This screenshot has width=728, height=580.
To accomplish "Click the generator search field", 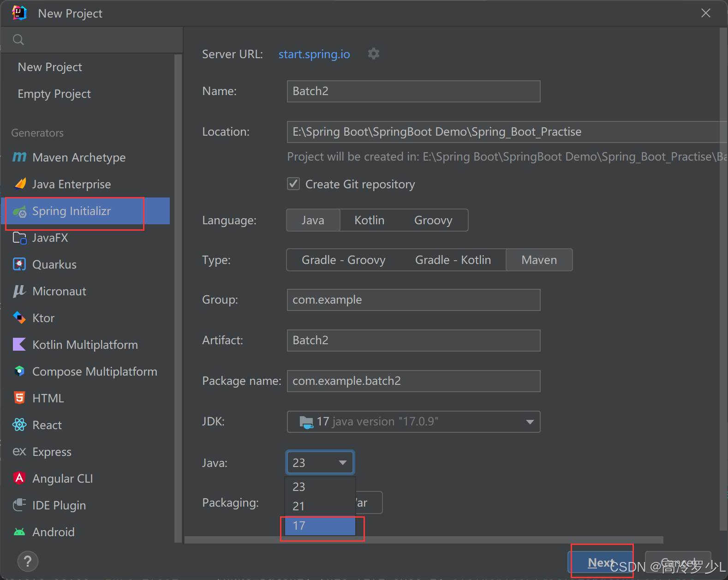I will (x=92, y=40).
